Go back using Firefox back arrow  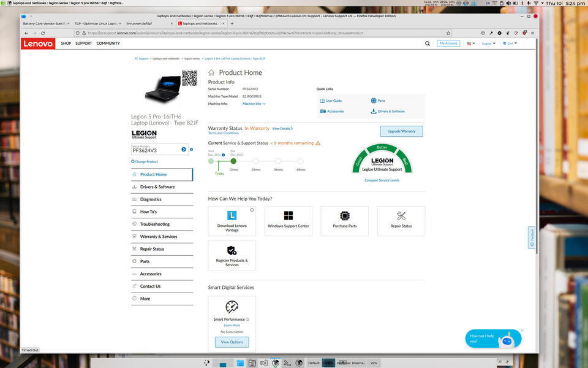tap(26, 33)
